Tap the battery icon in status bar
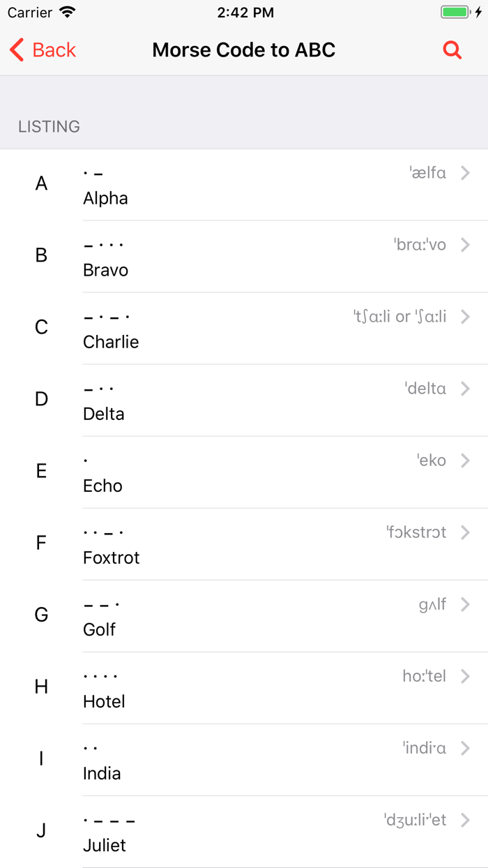Viewport: 488px width, 868px height. click(456, 13)
